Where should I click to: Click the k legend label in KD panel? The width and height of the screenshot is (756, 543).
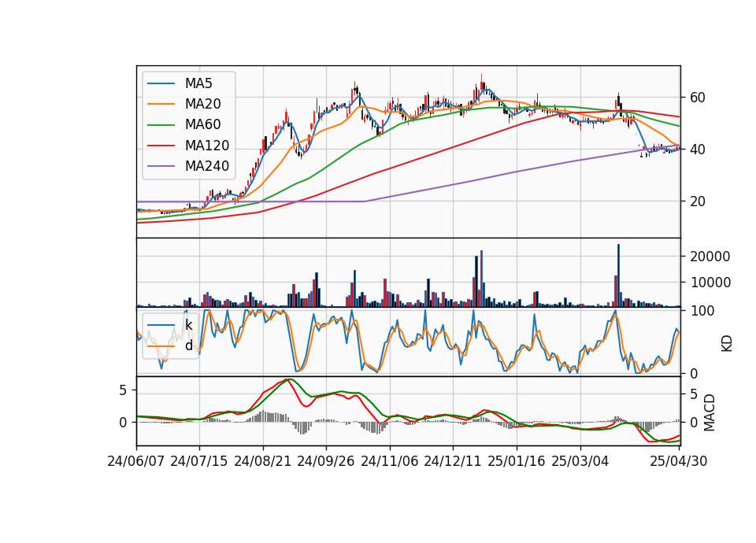click(188, 325)
